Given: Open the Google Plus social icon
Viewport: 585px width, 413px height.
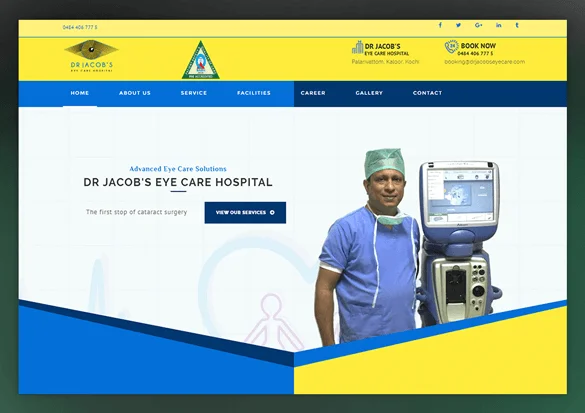Looking at the screenshot, I should tap(479, 25).
